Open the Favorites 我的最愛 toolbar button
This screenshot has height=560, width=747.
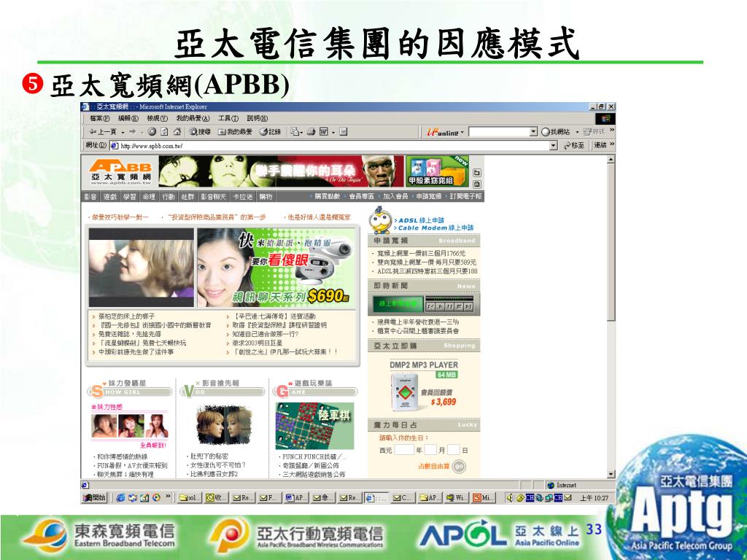pyautogui.click(x=235, y=132)
